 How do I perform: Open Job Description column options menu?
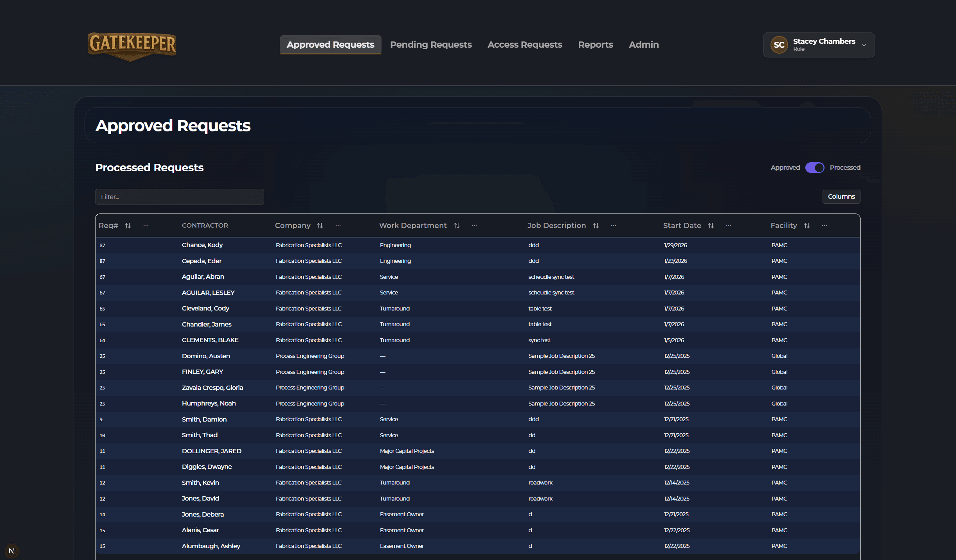614,226
